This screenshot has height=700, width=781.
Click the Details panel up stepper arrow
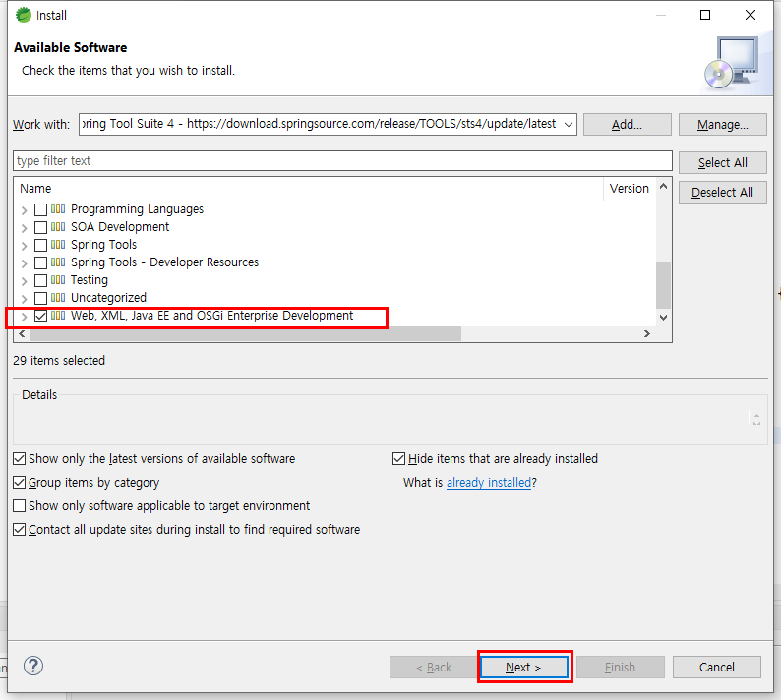756,415
